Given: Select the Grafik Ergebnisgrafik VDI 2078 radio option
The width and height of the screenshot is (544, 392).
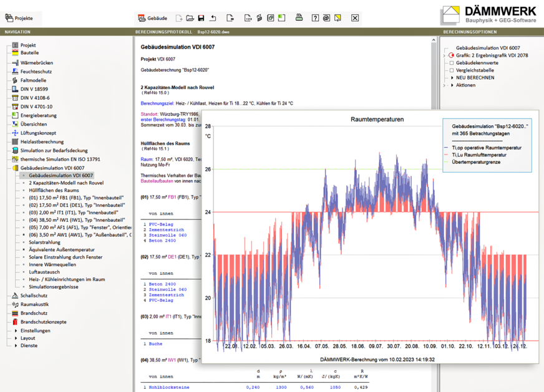Looking at the screenshot, I should tap(452, 55).
